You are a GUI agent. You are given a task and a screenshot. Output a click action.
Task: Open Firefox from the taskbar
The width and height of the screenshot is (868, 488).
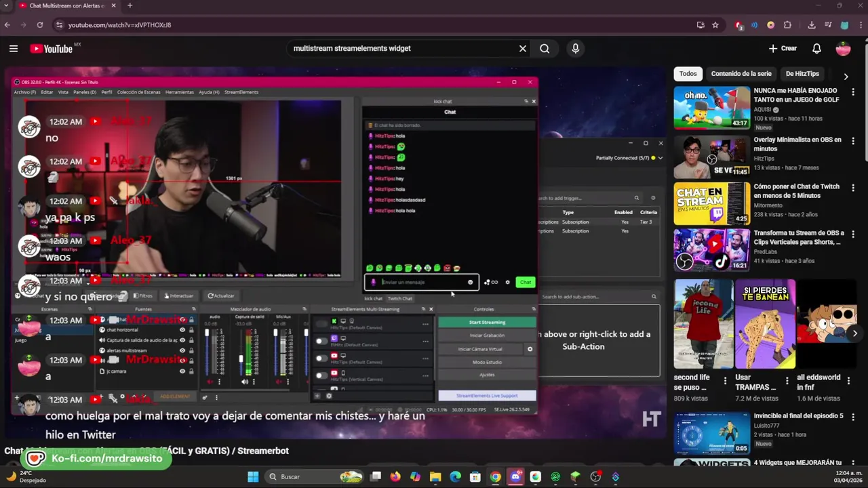395,476
